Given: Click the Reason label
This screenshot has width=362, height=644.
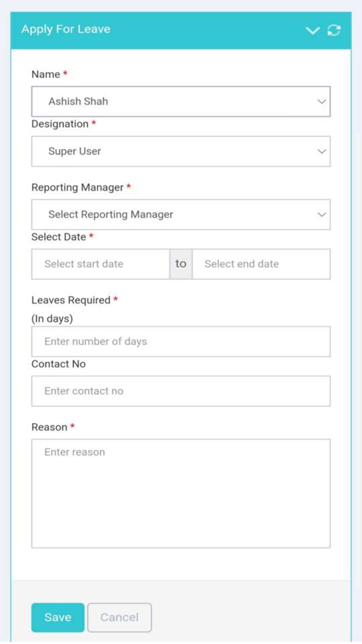Looking at the screenshot, I should [49, 427].
